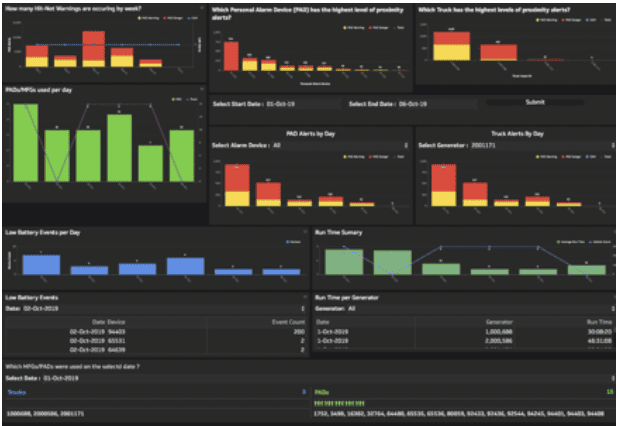Click Low Battery Events panel menu icon
The image size is (618, 426).
pos(303,297)
